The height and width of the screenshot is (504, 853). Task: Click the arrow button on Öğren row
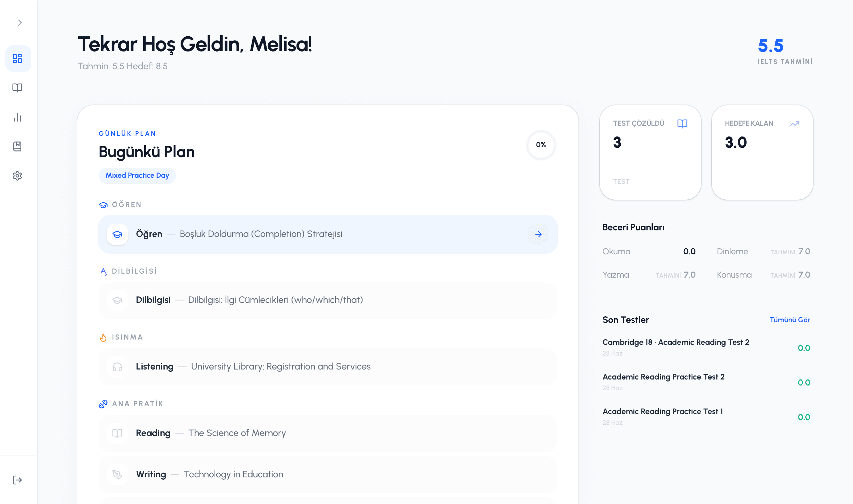(x=538, y=234)
